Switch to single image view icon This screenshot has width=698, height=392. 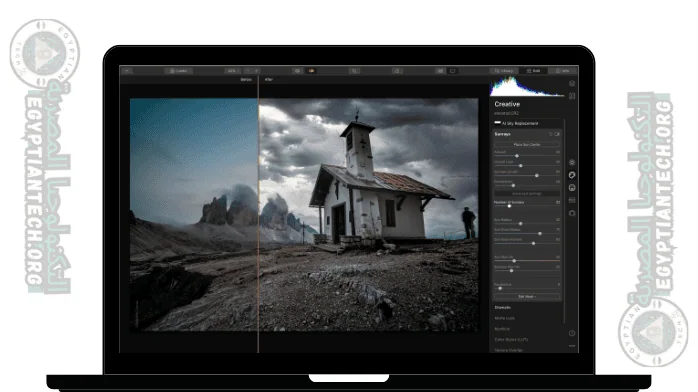[452, 71]
